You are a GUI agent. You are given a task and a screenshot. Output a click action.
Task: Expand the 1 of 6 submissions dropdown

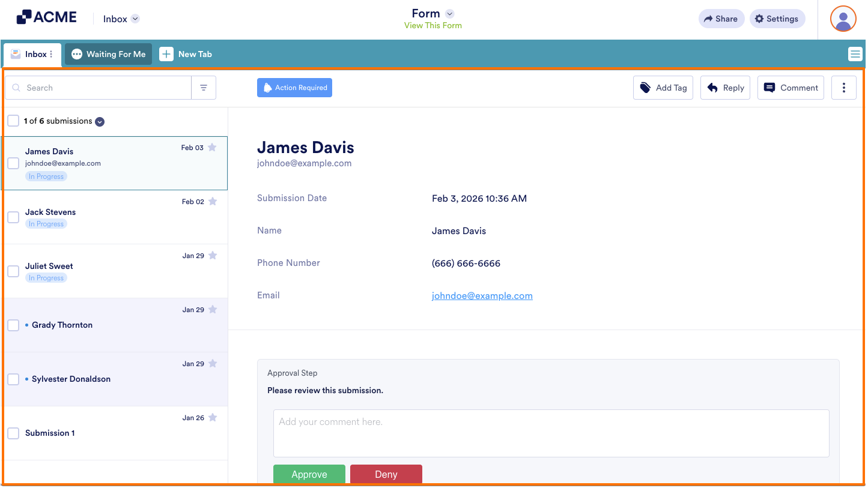[99, 121]
